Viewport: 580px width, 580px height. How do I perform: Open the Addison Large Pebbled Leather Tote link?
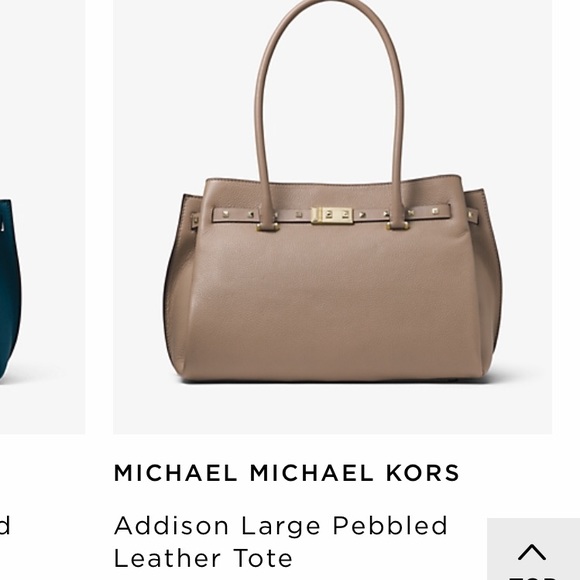(x=281, y=542)
